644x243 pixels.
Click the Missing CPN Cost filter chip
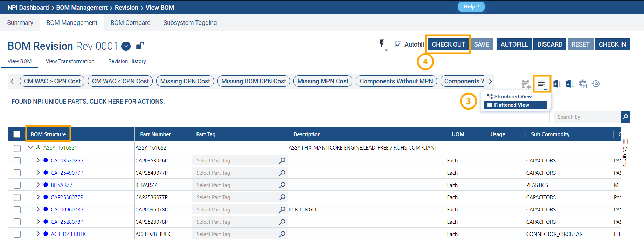tap(185, 81)
